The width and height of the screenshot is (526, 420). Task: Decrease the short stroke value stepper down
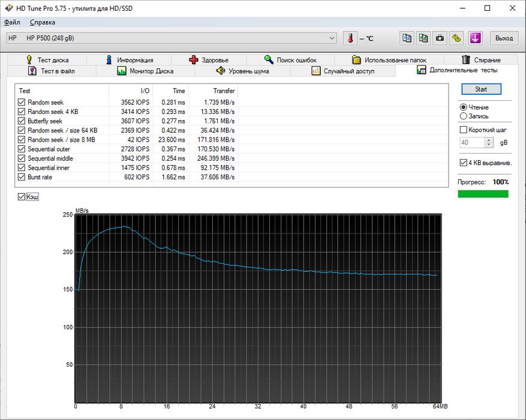tap(489, 145)
